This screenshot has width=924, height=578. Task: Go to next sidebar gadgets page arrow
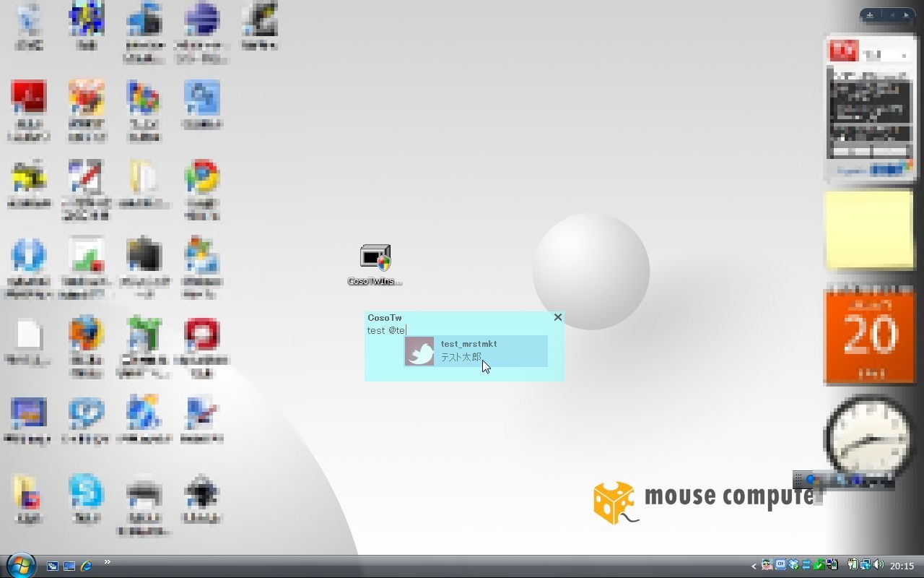click(x=906, y=14)
